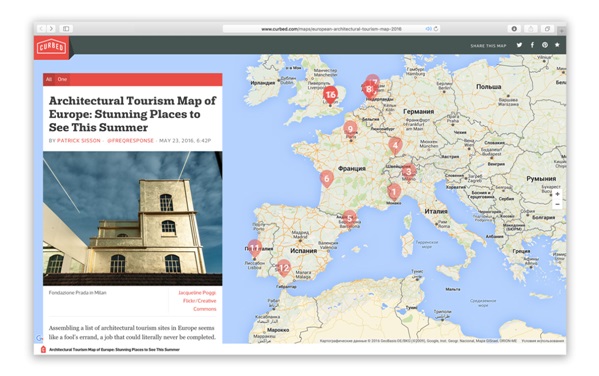Toggle the browser sidebar button
This screenshot has height=376, width=599.
point(66,29)
